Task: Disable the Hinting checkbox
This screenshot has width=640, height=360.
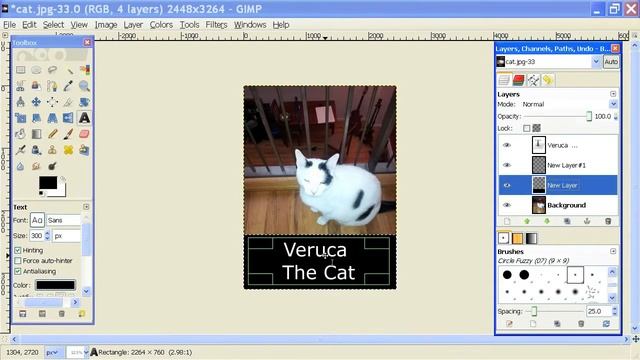Action: pyautogui.click(x=18, y=250)
